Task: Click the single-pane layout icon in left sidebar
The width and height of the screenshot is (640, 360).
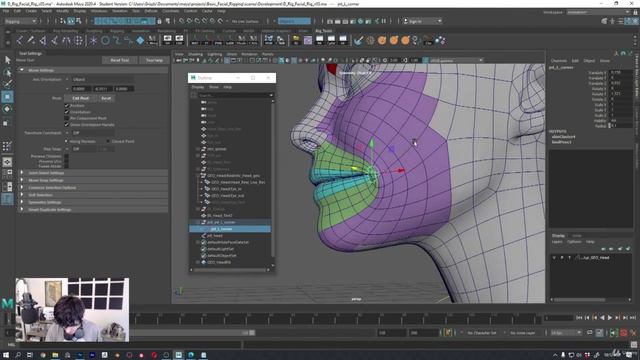Action: coord(7,162)
